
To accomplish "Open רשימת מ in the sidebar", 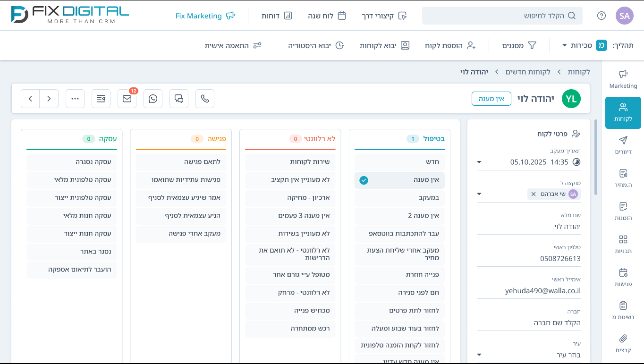I will [623, 311].
